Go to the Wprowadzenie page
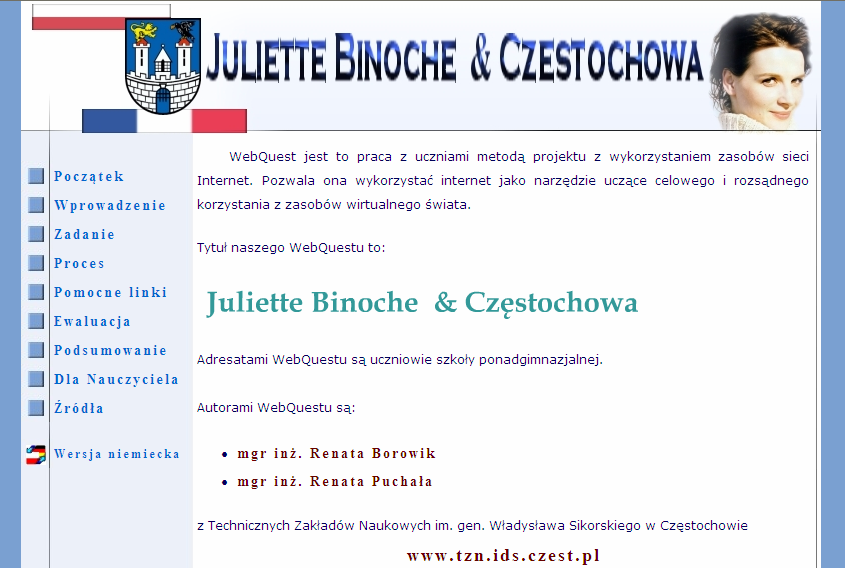 click(110, 206)
